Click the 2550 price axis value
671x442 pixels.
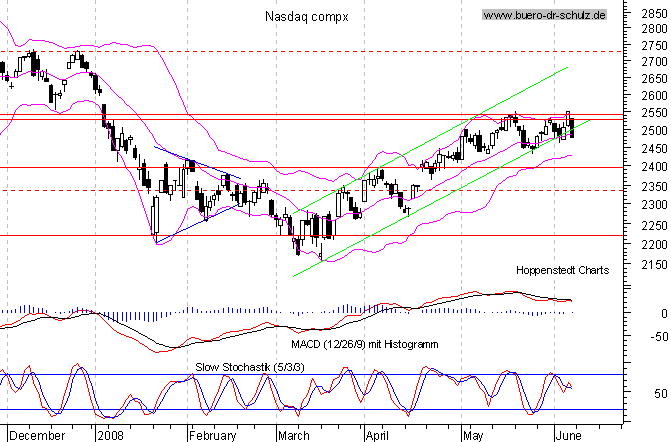pos(654,113)
